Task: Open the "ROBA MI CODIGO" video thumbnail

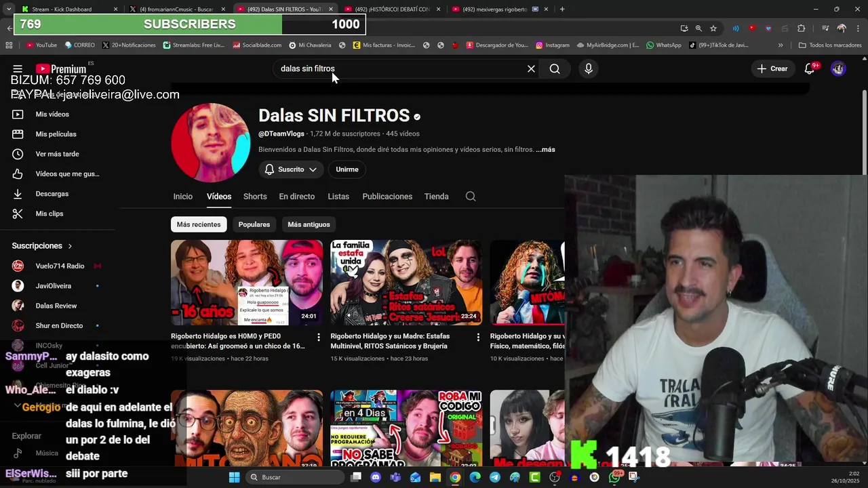Action: pos(406,428)
